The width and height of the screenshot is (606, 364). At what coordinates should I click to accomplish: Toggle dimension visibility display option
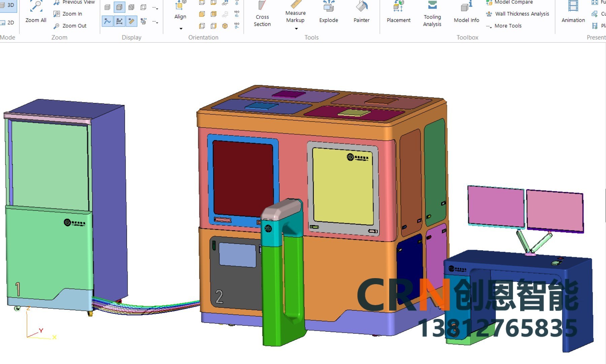point(120,21)
